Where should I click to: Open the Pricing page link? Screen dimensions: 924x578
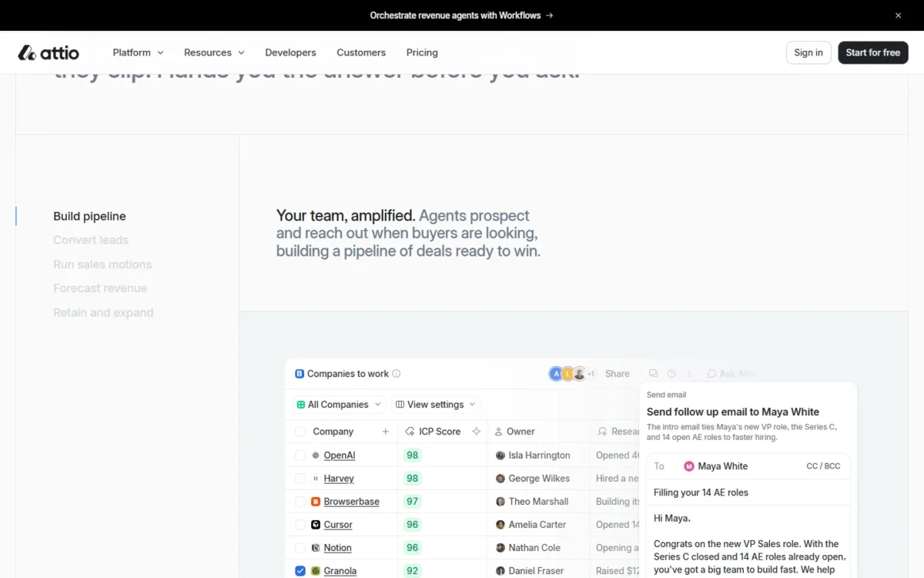[x=422, y=52]
